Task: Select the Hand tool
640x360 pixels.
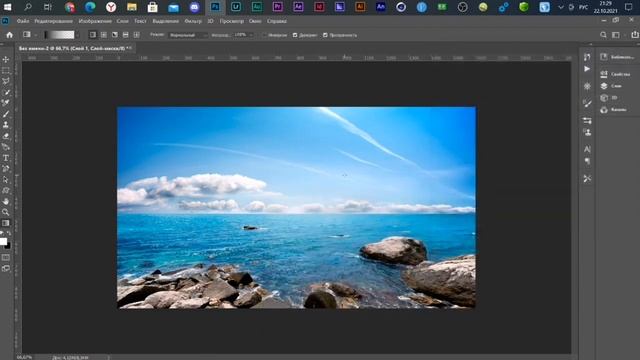Action: click(x=6, y=201)
